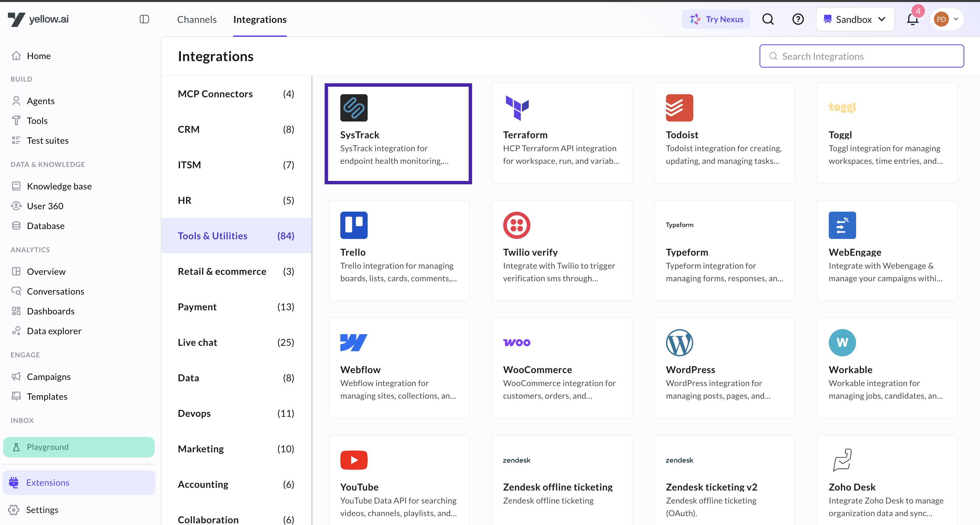980x525 pixels.
Task: Go to Extensions in sidebar
Action: pyautogui.click(x=79, y=482)
